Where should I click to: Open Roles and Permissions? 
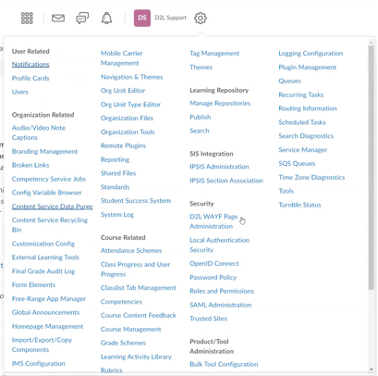[222, 291]
